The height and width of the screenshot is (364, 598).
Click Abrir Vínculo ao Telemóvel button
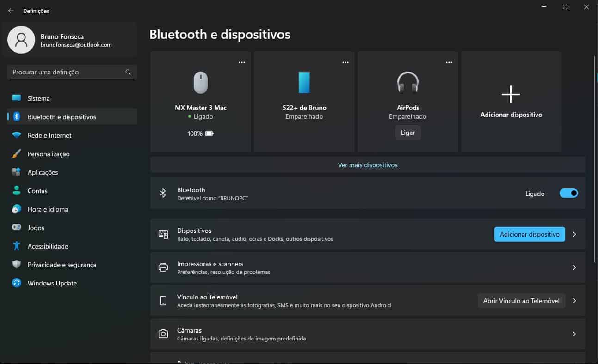[521, 301]
